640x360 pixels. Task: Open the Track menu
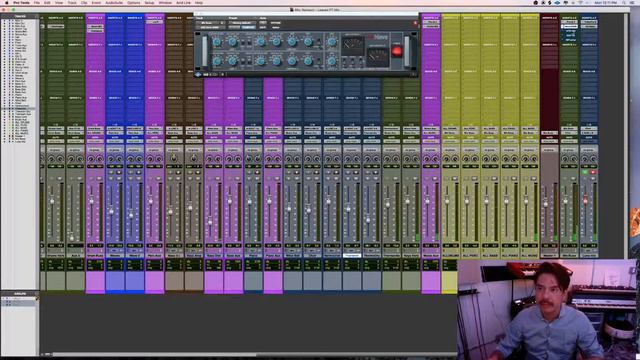pyautogui.click(x=72, y=3)
